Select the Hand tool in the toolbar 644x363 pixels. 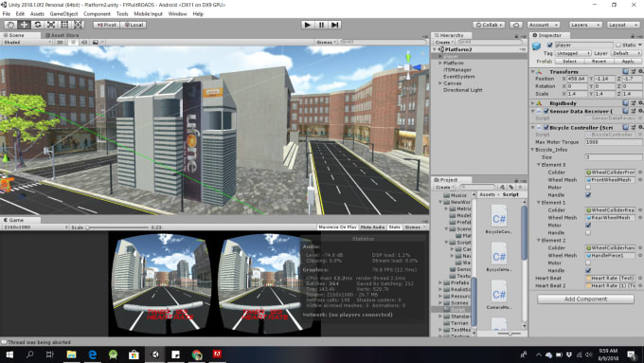(10, 25)
